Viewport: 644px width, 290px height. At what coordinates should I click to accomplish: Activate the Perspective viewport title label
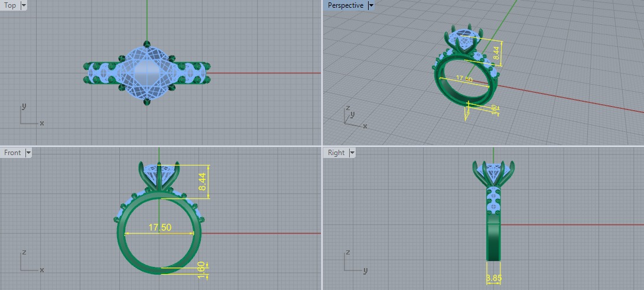pos(346,5)
